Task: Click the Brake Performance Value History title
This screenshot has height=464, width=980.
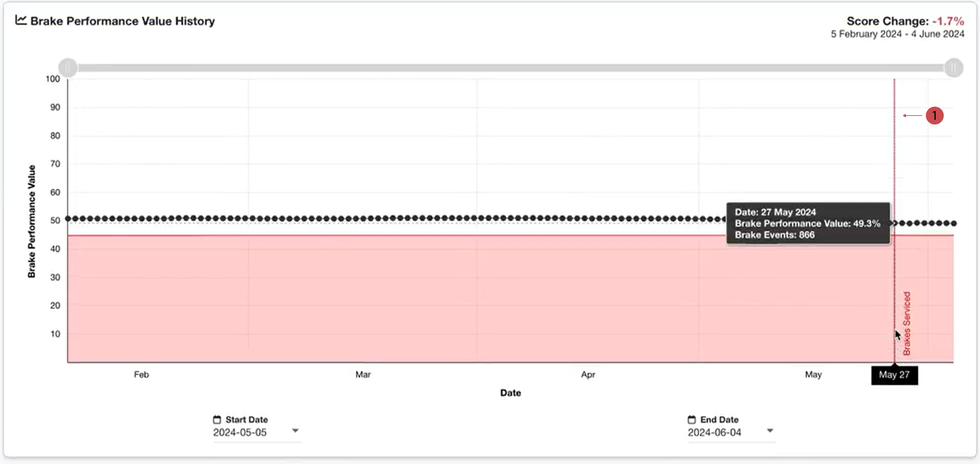Action: tap(122, 21)
